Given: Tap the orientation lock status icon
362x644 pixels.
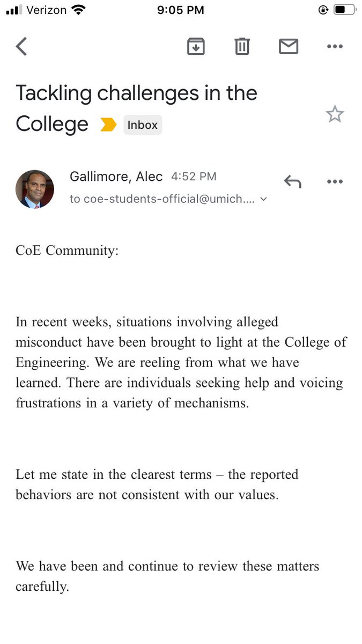Looking at the screenshot, I should click(x=322, y=10).
